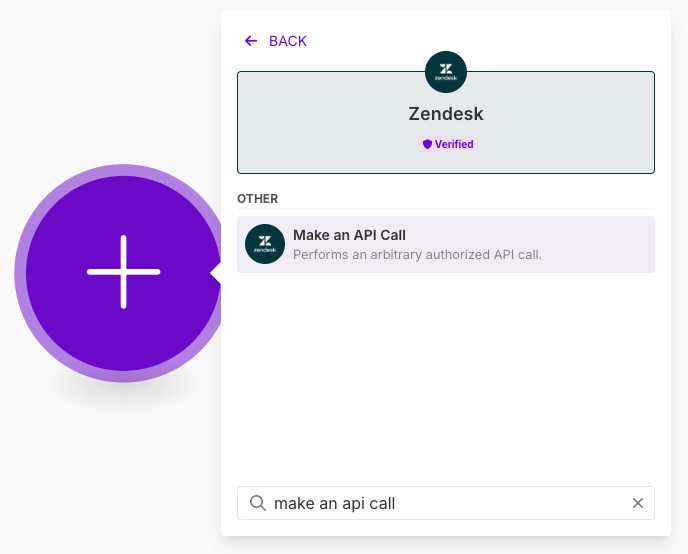
Task: Click the large purple plus module
Action: (x=123, y=273)
